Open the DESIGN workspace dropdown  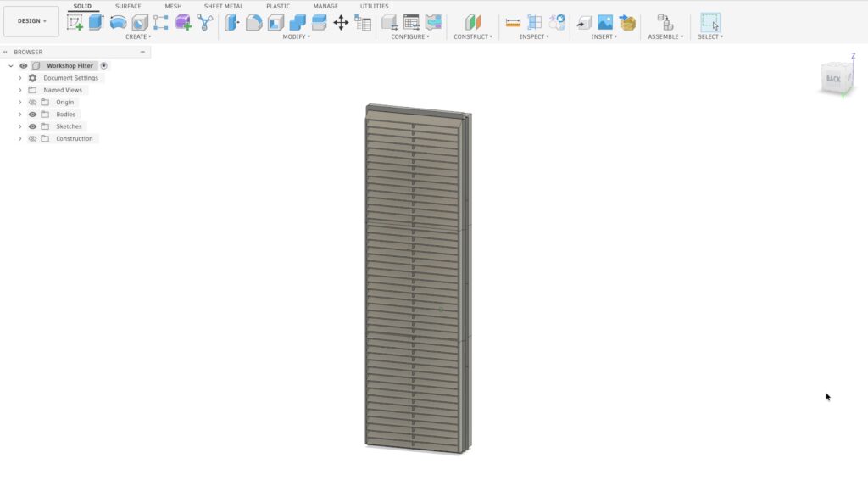pos(31,21)
